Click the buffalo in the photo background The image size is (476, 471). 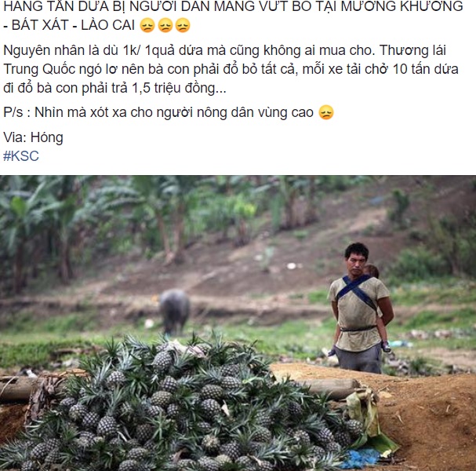coord(174,311)
